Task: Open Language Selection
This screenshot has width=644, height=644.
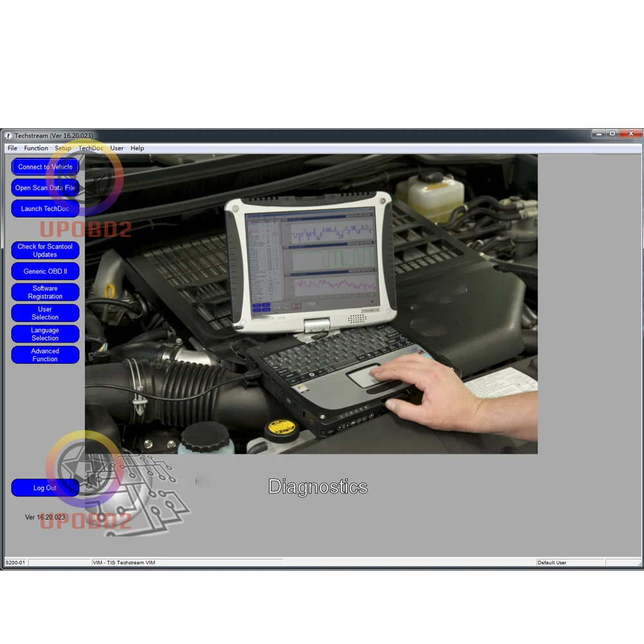Action: [x=45, y=334]
